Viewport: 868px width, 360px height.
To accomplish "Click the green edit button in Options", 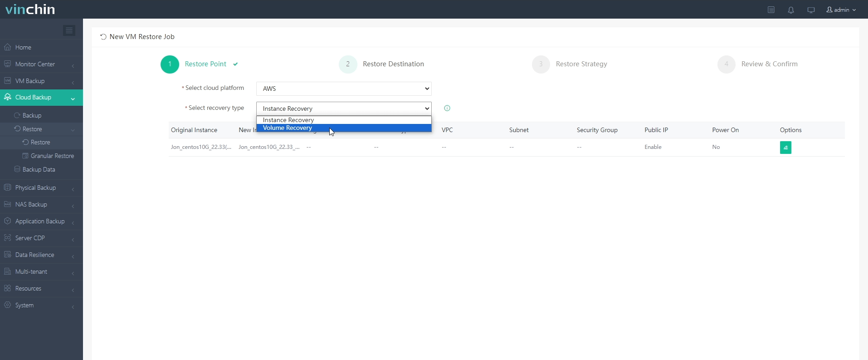I will click(785, 148).
